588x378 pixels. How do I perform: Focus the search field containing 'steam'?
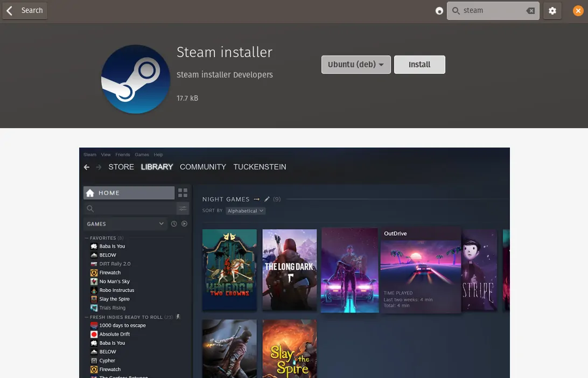pos(493,11)
